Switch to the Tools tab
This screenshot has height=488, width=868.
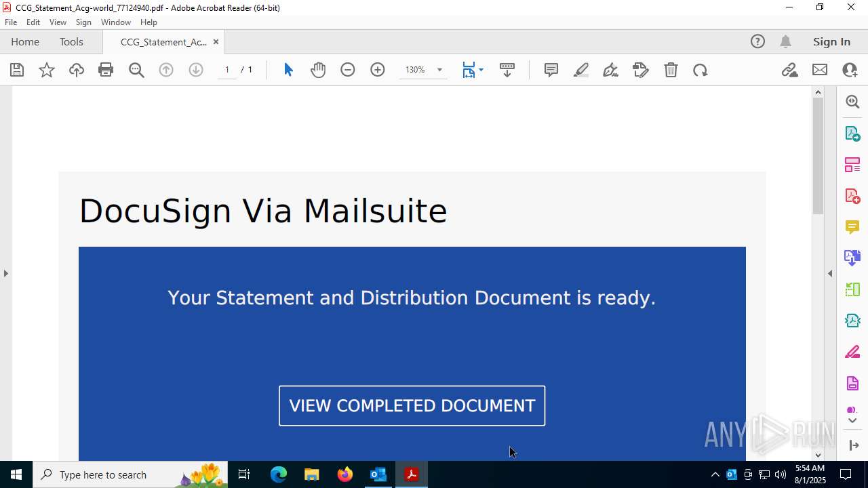coord(71,42)
